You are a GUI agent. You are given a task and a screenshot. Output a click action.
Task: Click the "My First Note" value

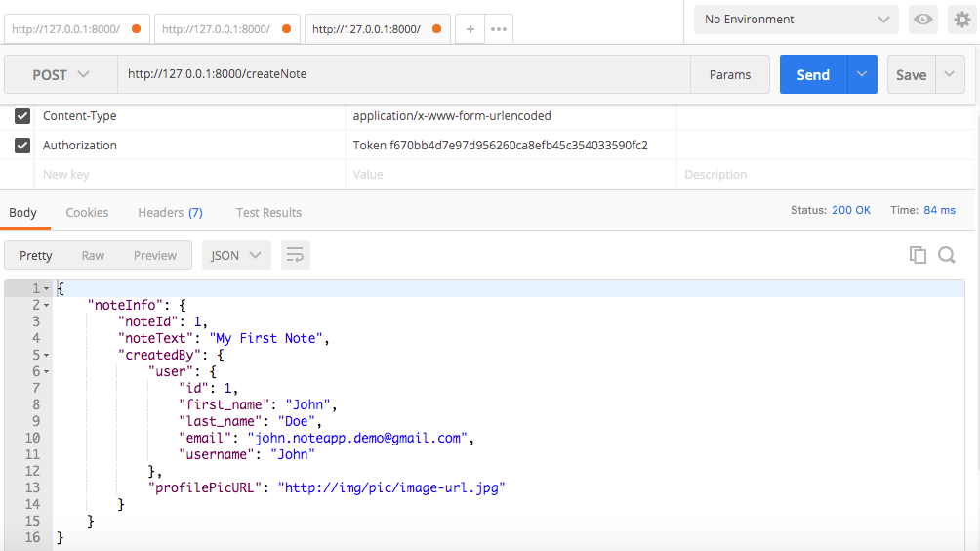(x=265, y=338)
